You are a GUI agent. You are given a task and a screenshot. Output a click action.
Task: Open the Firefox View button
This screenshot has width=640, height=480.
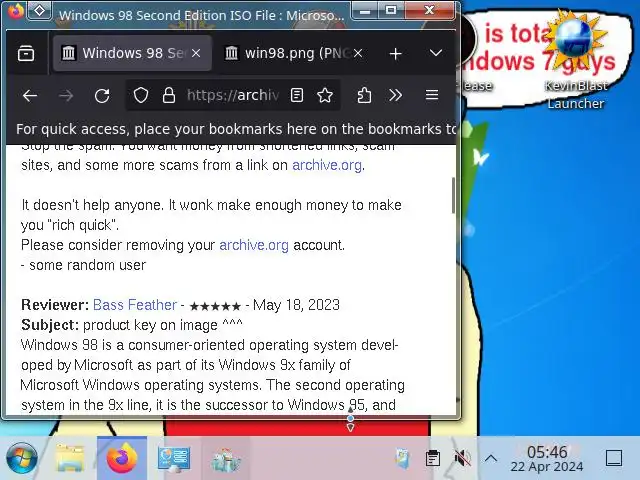[x=26, y=53]
